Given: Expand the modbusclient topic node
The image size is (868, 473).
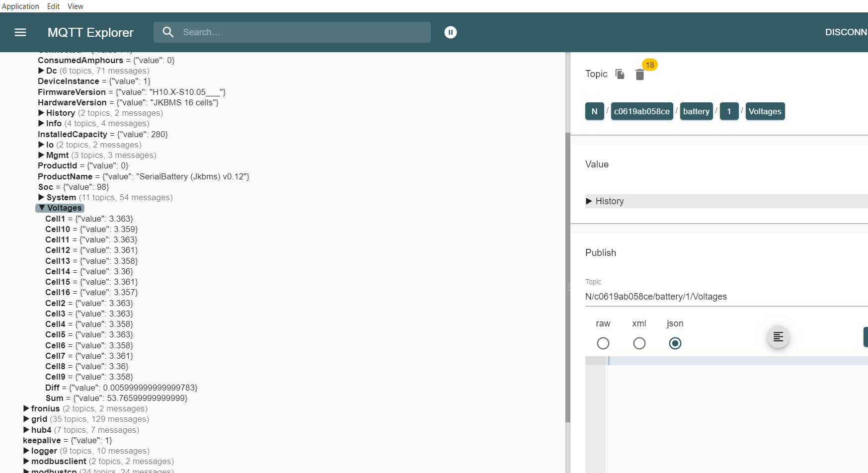Looking at the screenshot, I should click(26, 461).
